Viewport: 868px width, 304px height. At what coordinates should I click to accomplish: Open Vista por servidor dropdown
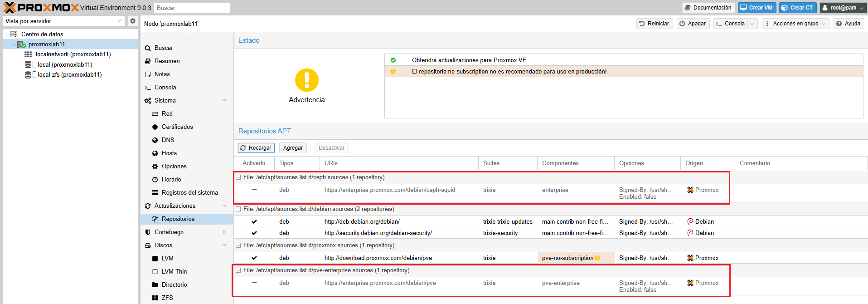click(63, 21)
